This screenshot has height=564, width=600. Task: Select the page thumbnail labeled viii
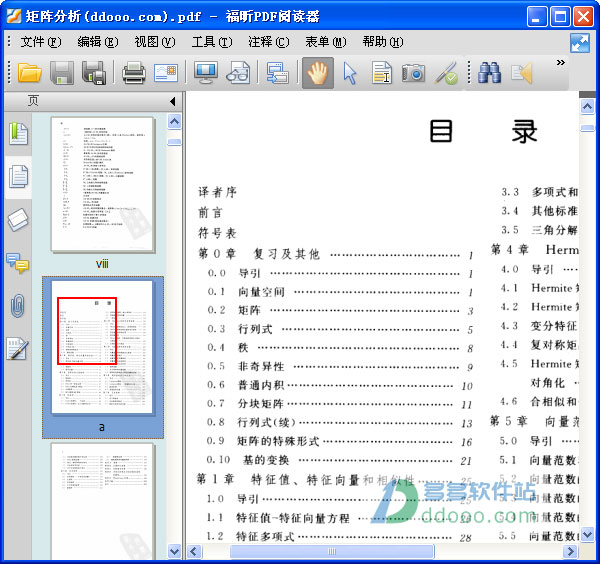103,184
